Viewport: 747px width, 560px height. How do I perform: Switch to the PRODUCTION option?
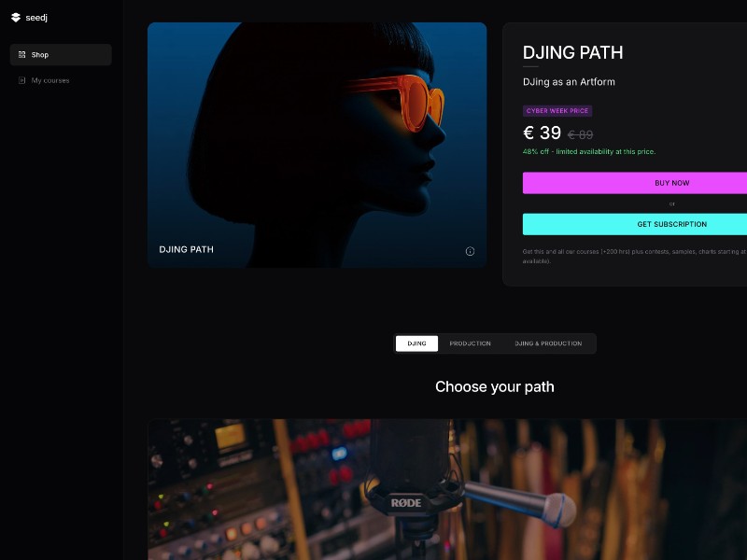coord(470,343)
